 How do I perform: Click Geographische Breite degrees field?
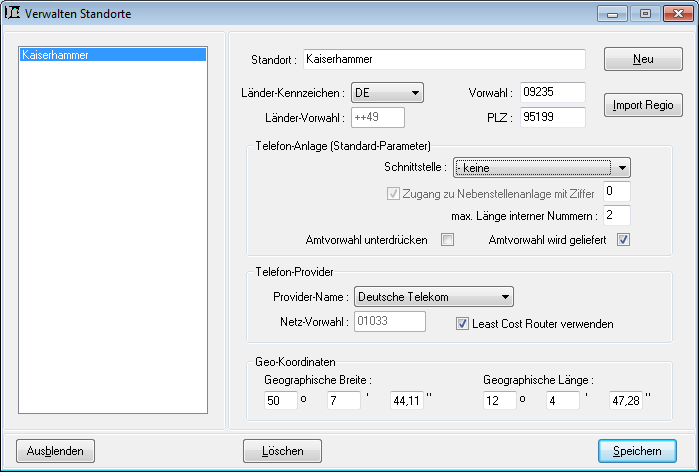point(277,401)
